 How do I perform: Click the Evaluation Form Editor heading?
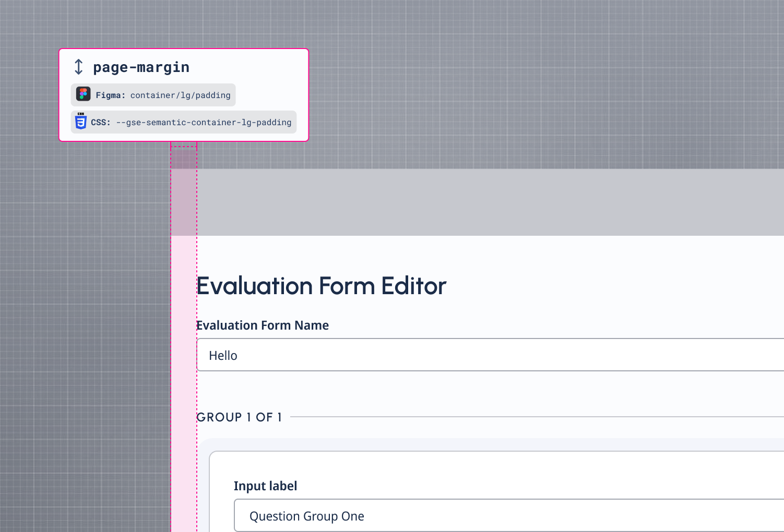pyautogui.click(x=321, y=286)
